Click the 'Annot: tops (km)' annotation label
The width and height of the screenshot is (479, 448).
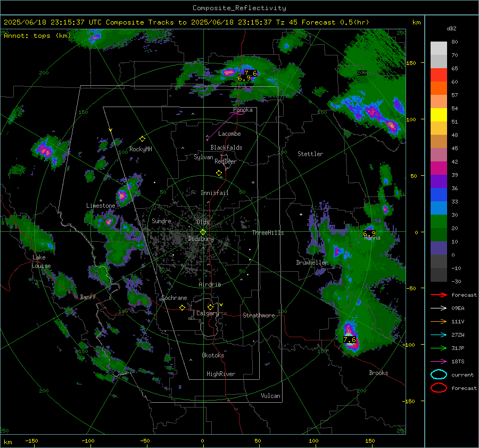(37, 36)
